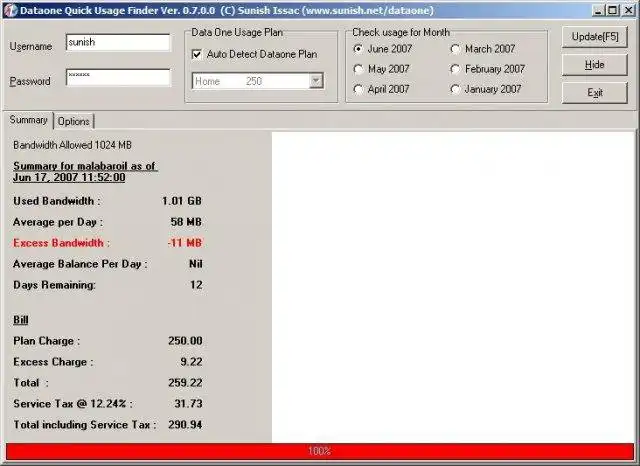The width and height of the screenshot is (640, 466).
Task: Click the Exit button
Action: click(595, 93)
